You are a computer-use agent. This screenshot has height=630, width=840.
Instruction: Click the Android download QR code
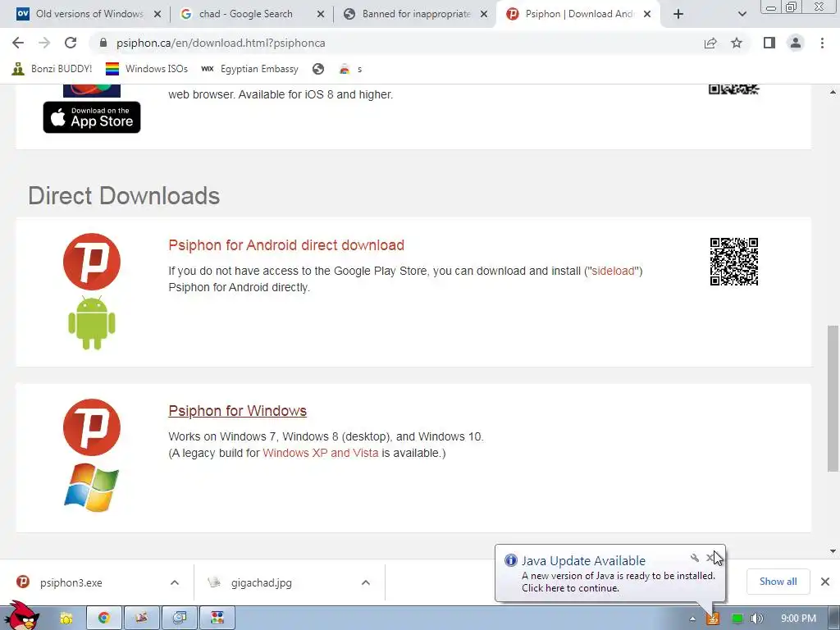pos(734,262)
